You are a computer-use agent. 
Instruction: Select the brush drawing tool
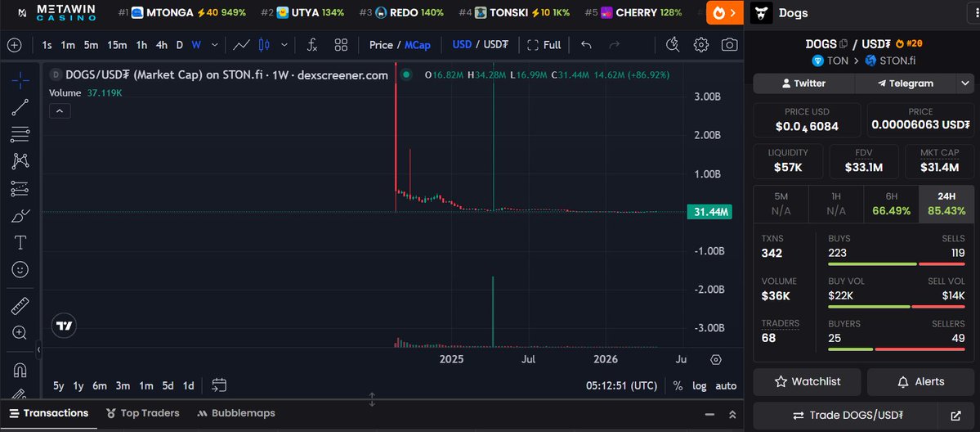pos(20,216)
